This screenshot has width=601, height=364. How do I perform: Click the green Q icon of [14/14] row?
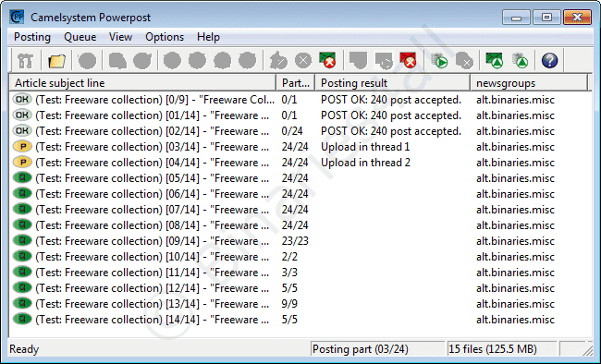click(22, 320)
